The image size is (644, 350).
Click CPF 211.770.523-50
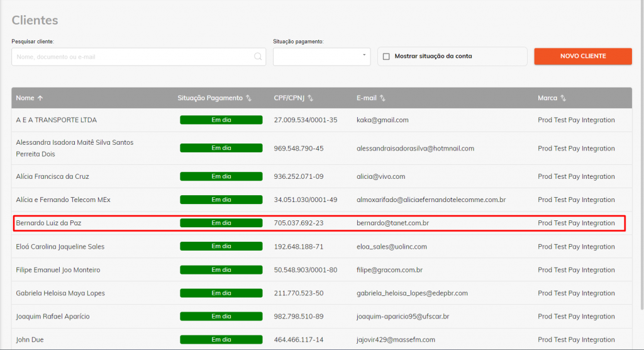click(x=299, y=293)
